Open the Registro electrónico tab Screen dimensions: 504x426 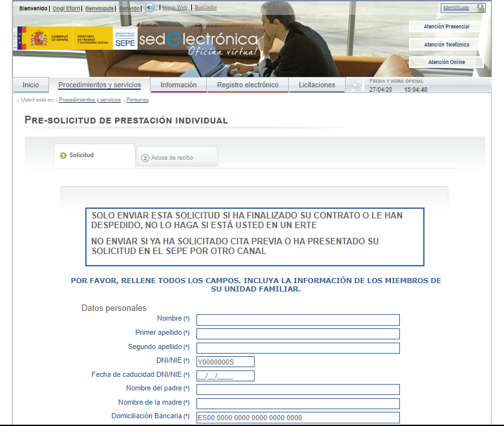point(247,85)
